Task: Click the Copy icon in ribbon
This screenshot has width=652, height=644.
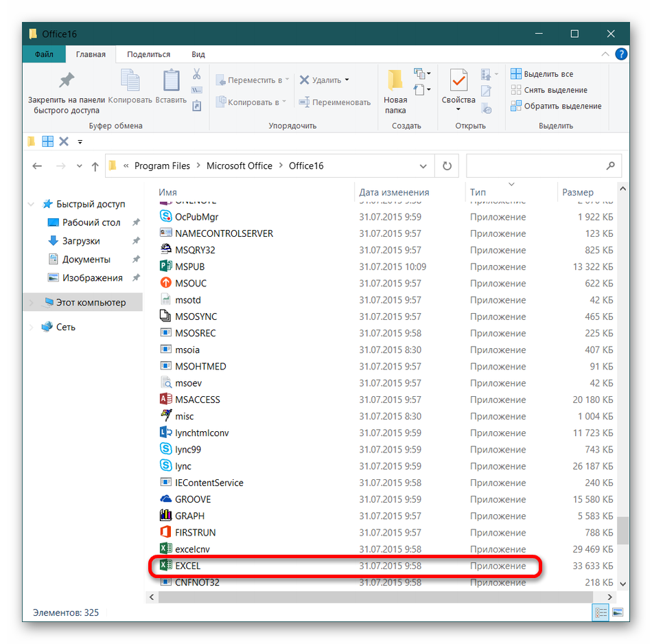Action: [130, 81]
